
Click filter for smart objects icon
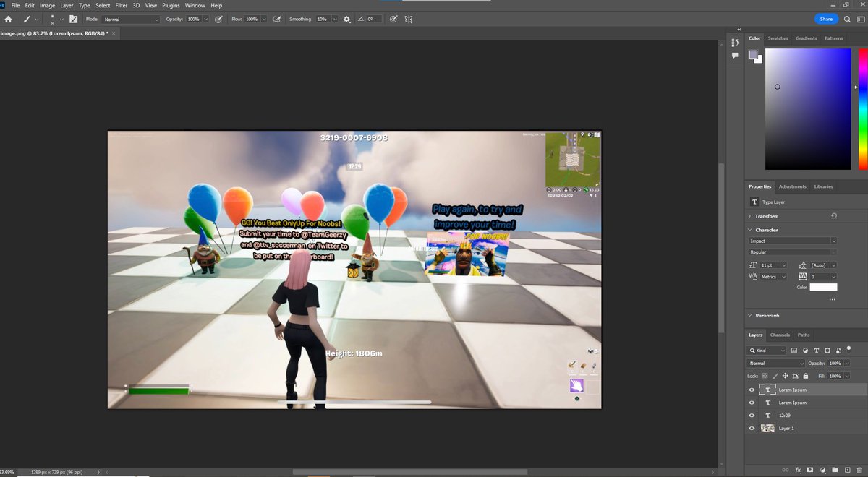pyautogui.click(x=838, y=350)
